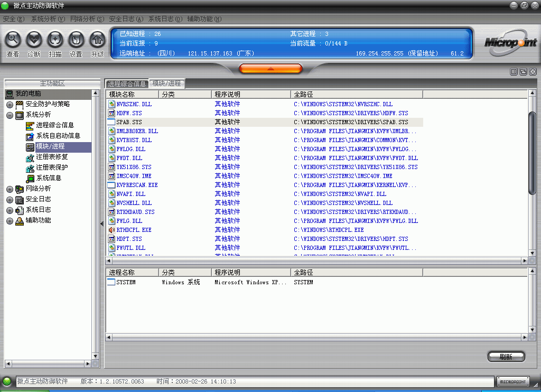Select 我的电脑 in the tree
541x392 pixels.
point(29,94)
